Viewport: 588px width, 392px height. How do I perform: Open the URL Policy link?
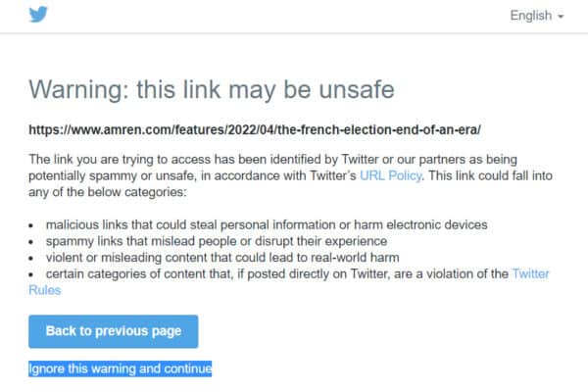tap(390, 175)
